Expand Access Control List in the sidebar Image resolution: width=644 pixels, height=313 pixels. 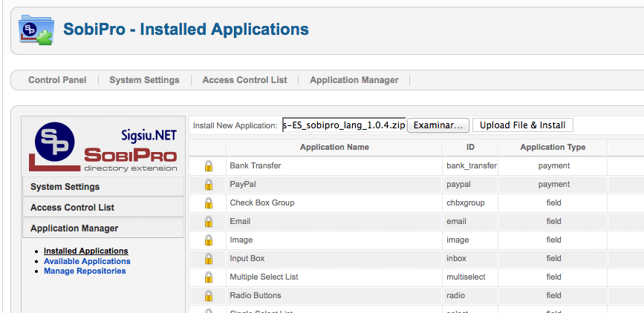pyautogui.click(x=103, y=208)
